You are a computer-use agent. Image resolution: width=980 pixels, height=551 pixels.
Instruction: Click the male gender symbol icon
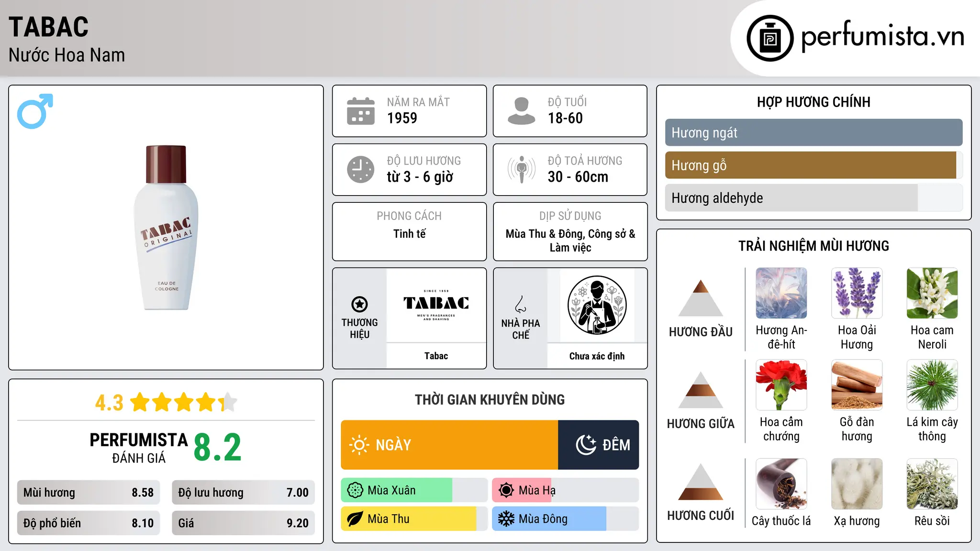pos(35,111)
